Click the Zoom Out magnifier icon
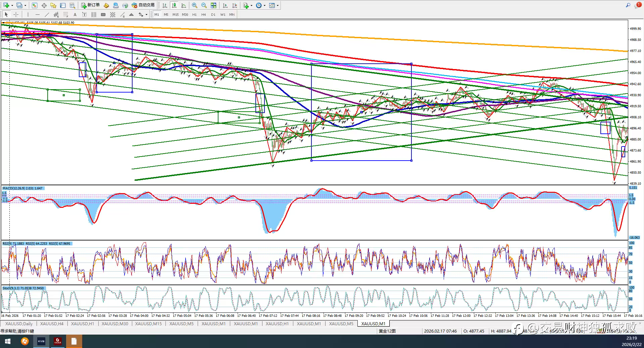Screen dimensions: 644x348 tap(204, 5)
